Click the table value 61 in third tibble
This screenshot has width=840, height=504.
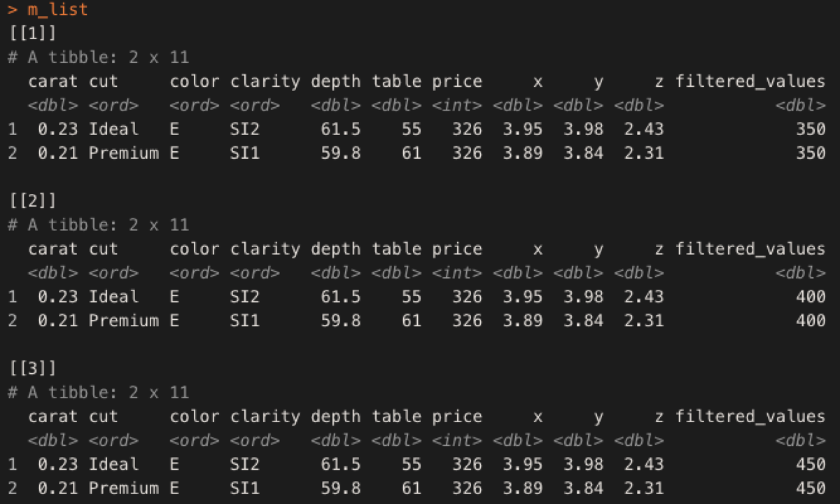[x=412, y=487]
